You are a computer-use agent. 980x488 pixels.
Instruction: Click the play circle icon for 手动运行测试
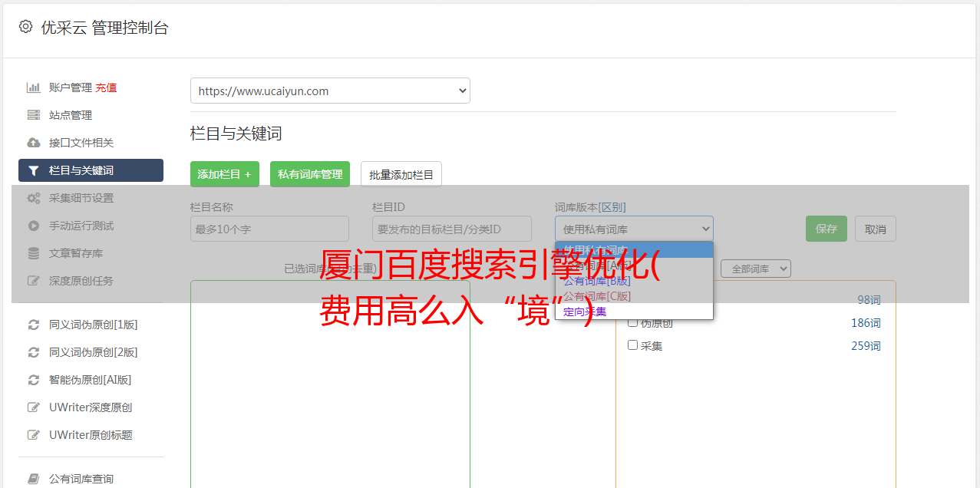tap(33, 226)
